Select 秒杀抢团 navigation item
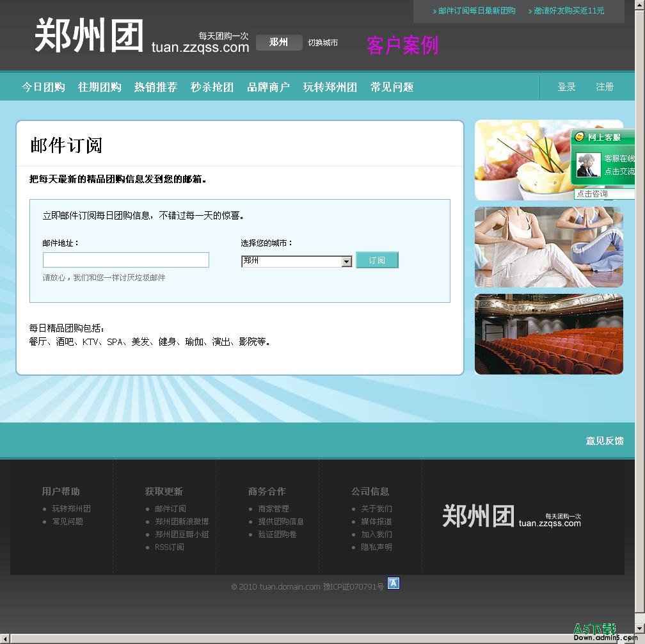The image size is (645, 644). pyautogui.click(x=212, y=87)
